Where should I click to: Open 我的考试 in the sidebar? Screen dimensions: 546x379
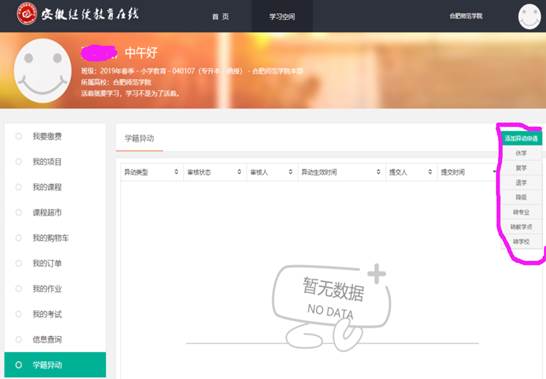coord(47,314)
